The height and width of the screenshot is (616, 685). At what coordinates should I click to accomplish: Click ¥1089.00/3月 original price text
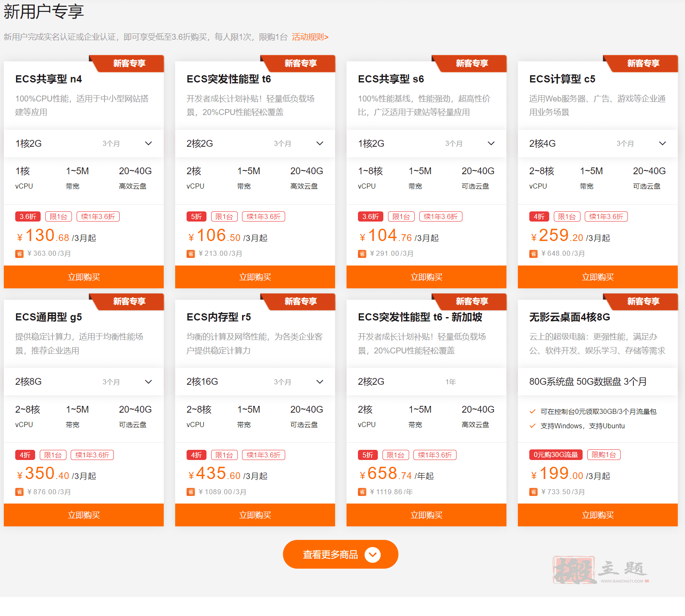click(x=223, y=492)
